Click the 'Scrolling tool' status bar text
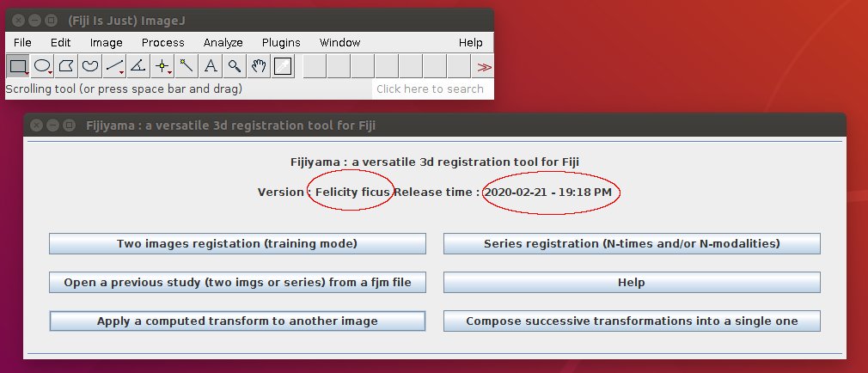868x373 pixels. pyautogui.click(x=124, y=89)
